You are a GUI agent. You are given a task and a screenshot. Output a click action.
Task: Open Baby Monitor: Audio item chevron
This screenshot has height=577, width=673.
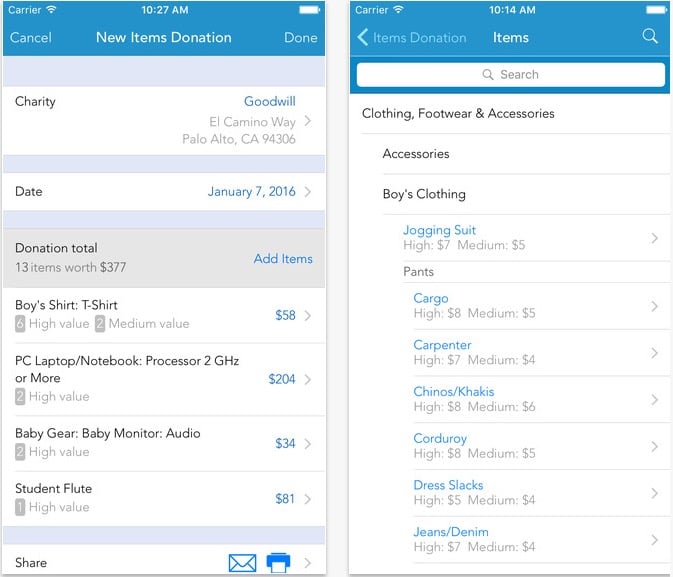307,443
